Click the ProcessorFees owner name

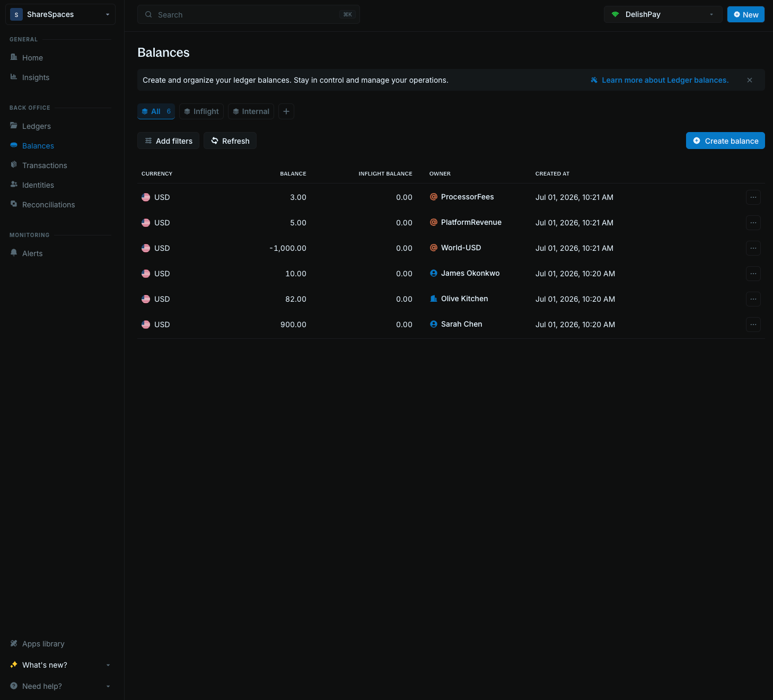pyautogui.click(x=468, y=197)
